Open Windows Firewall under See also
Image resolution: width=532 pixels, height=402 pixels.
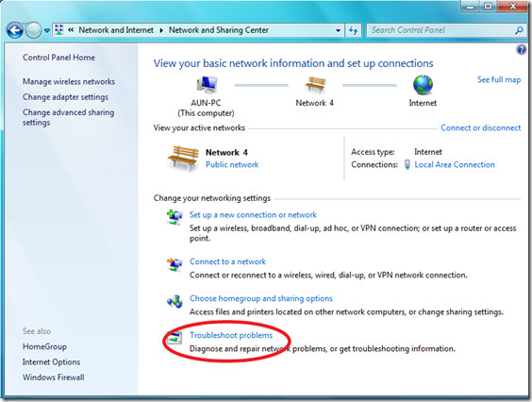click(53, 377)
